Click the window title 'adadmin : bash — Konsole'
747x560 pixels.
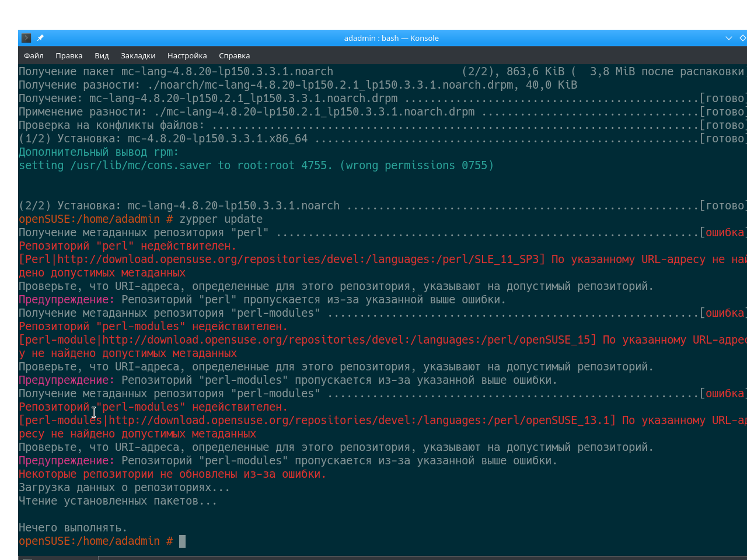391,38
